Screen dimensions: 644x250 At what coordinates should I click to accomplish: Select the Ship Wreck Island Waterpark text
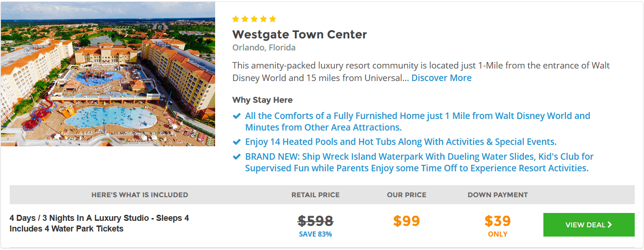point(419,162)
